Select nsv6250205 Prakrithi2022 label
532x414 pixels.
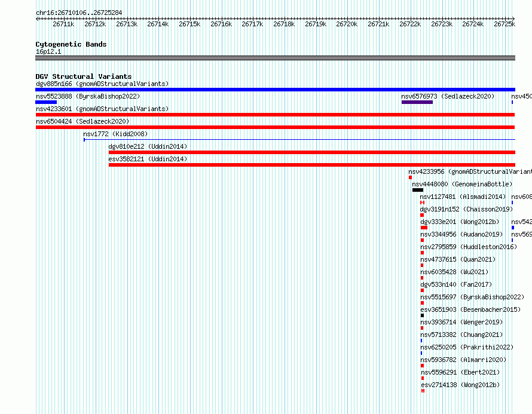tap(467, 347)
